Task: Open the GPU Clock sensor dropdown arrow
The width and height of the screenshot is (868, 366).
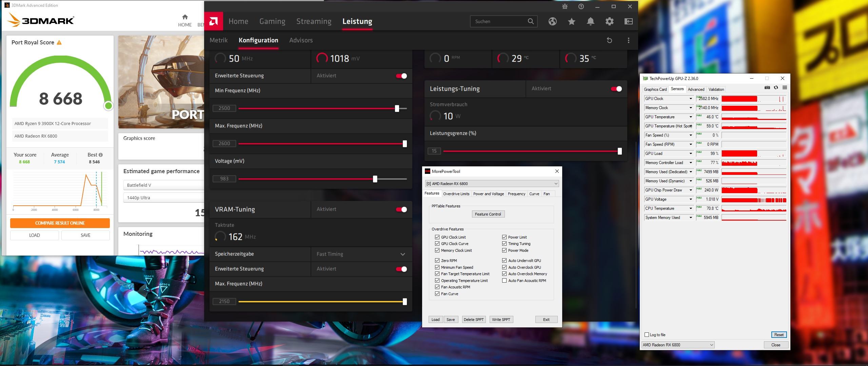Action: pyautogui.click(x=690, y=99)
